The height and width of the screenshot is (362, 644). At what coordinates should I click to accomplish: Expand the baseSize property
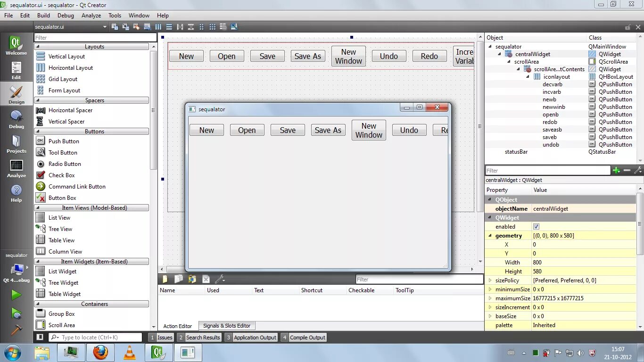pos(490,316)
